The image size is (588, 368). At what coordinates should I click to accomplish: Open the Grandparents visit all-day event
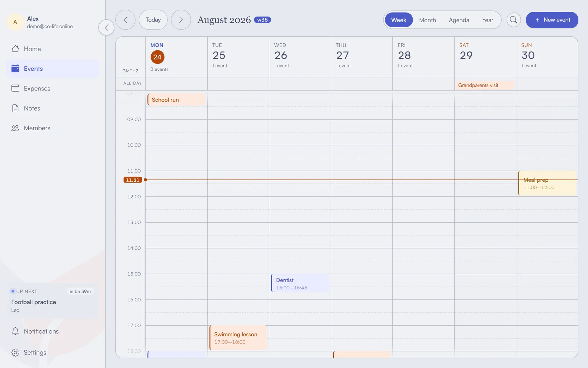pyautogui.click(x=485, y=85)
